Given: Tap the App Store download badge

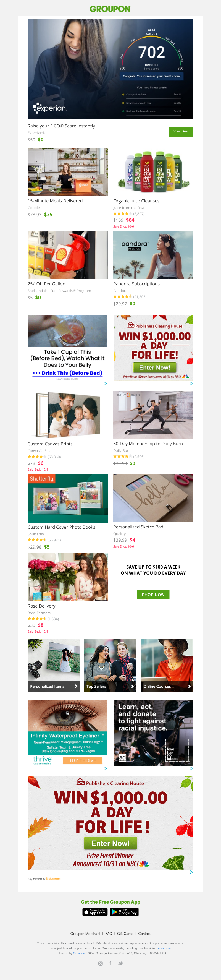Looking at the screenshot, I should pos(95,912).
